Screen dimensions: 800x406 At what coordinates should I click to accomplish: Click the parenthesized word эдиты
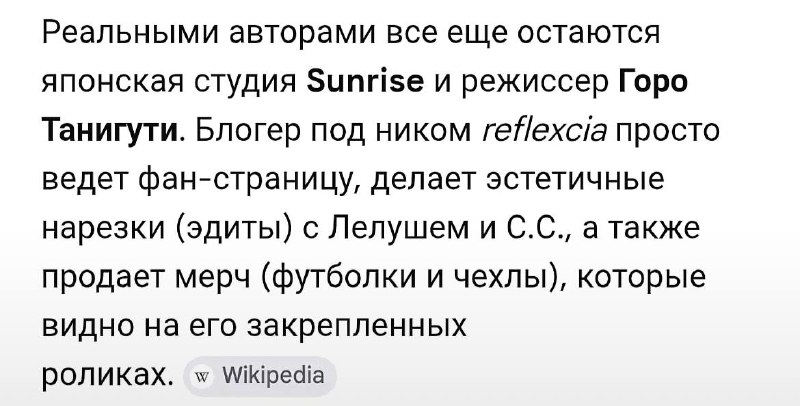[235, 229]
